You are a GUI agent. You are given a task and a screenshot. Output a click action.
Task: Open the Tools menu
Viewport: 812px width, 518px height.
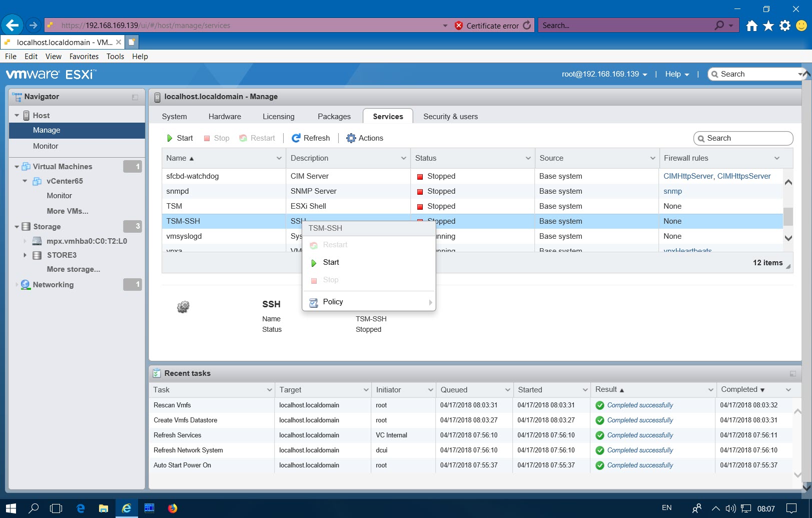click(115, 56)
